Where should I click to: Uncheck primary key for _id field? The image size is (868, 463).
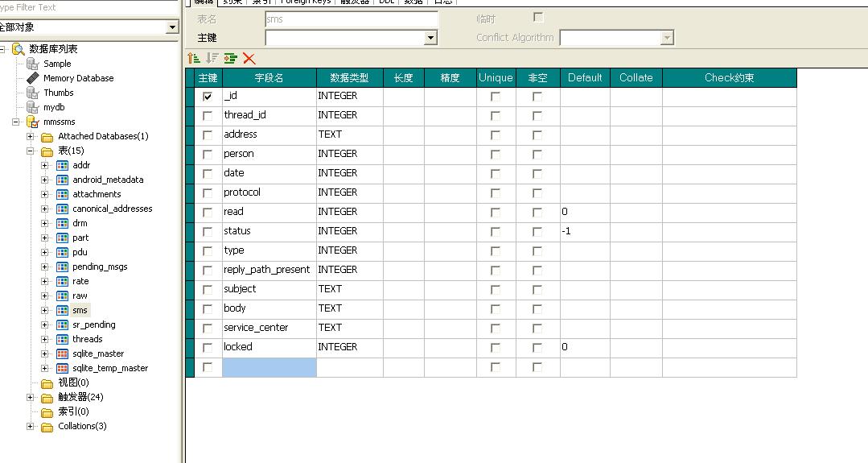pyautogui.click(x=208, y=97)
